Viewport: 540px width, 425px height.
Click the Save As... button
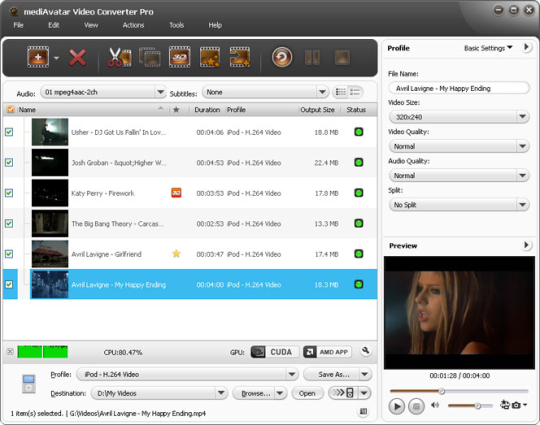(x=331, y=374)
